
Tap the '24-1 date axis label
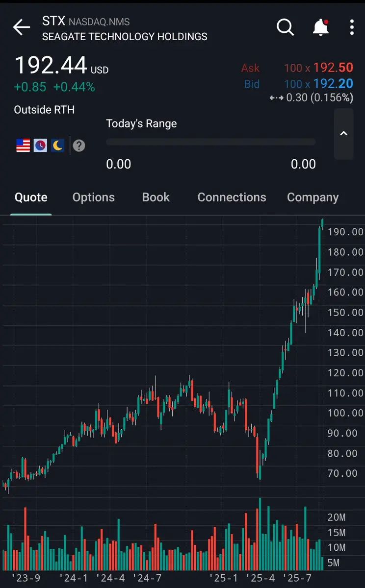[x=74, y=578]
